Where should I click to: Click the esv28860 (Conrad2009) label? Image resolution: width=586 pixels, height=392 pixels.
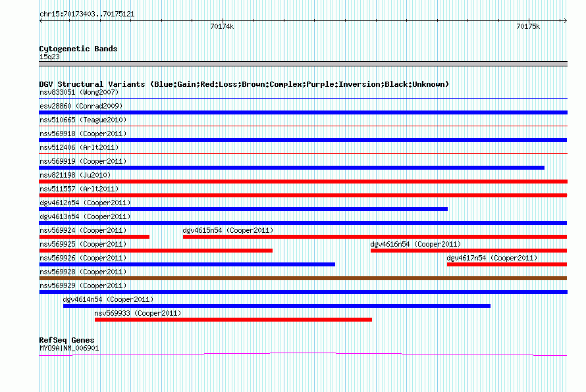point(81,106)
